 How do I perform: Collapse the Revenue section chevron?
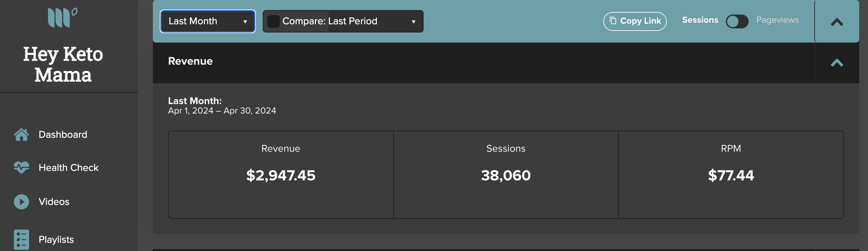pyautogui.click(x=837, y=63)
